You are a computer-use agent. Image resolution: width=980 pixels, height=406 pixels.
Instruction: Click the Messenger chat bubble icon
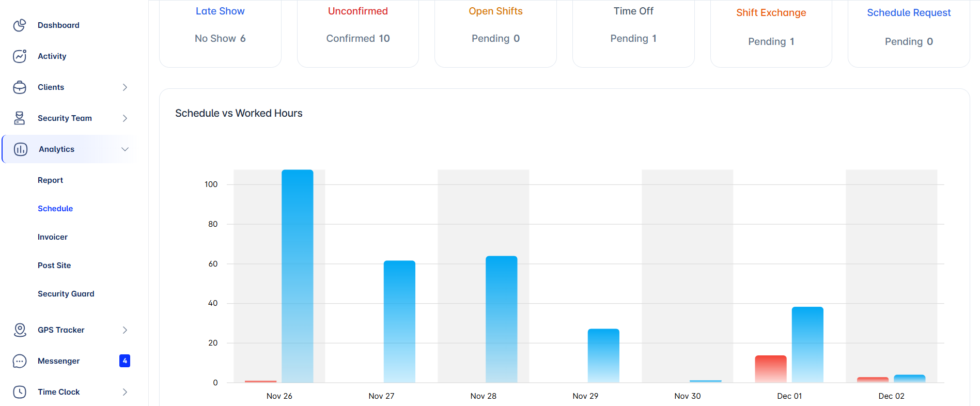(x=20, y=361)
